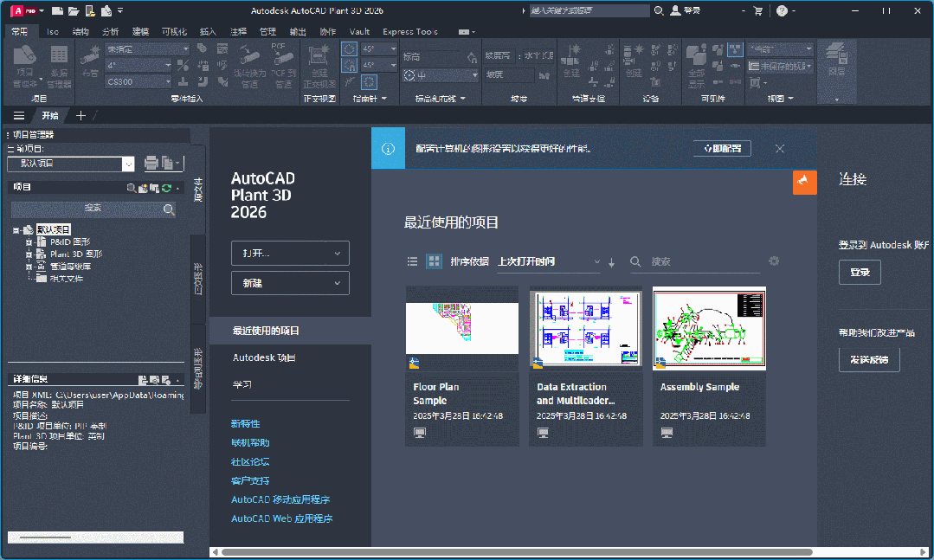This screenshot has height=560, width=934.
Task: Open the Floor Plan Sample thumbnail
Action: (462, 328)
